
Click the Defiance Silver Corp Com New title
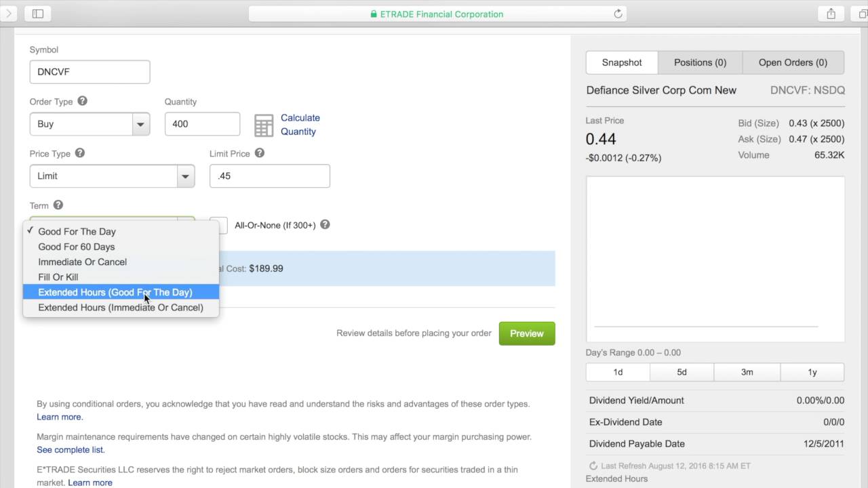click(x=661, y=90)
